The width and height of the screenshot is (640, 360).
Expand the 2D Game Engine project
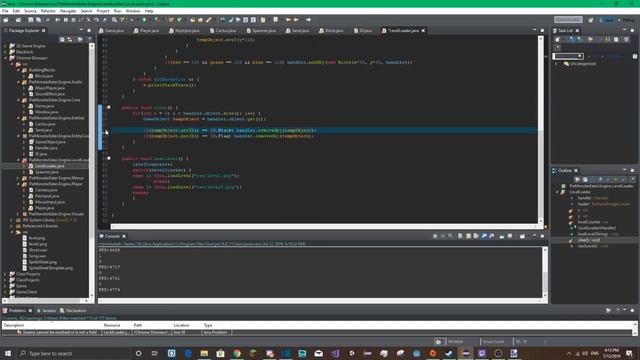(x=5, y=46)
